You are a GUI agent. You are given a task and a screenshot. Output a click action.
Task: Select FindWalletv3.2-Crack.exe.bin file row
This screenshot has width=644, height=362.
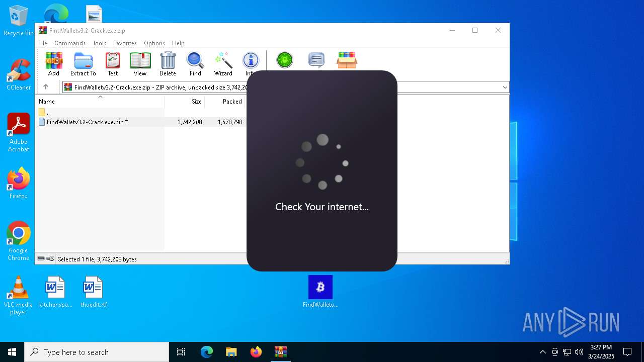(141, 122)
